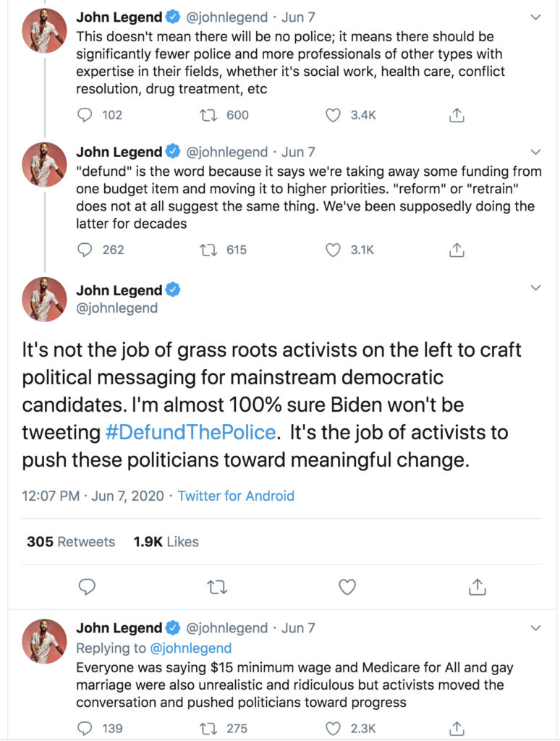Open the 1.9K Likes list
The image size is (560, 741).
166,541
